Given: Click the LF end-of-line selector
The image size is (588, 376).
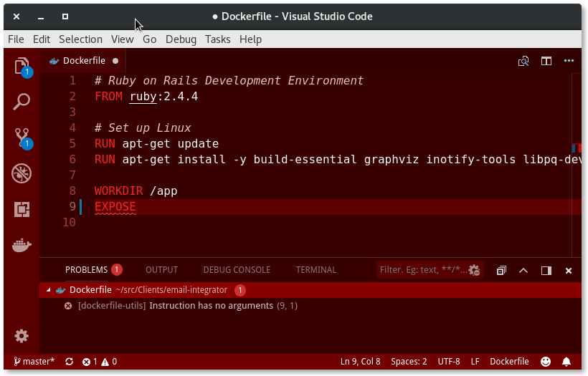Looking at the screenshot, I should (x=475, y=362).
